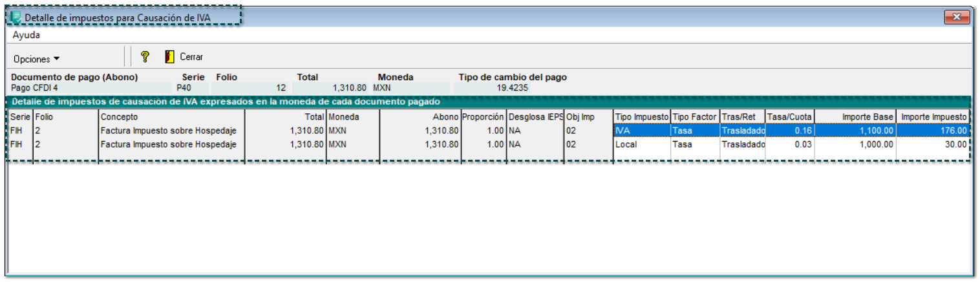
Task: Click the P40 serie value
Action: tap(184, 88)
